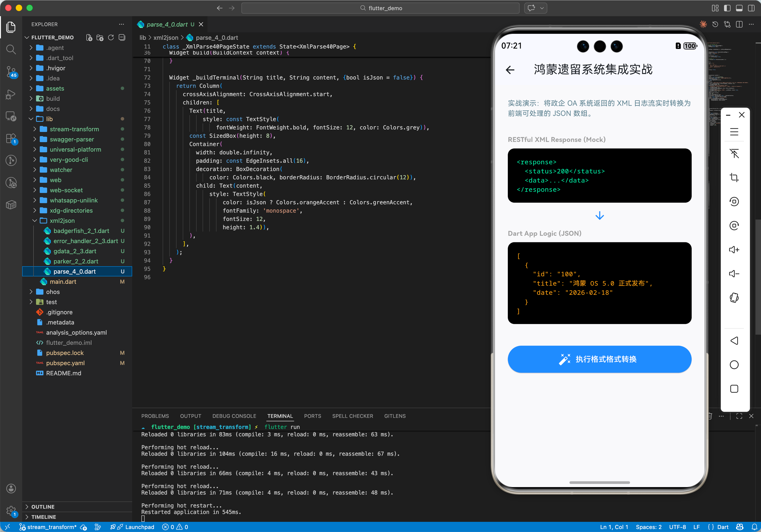Screen dimensions: 761x532
Task: Collapse the xml2json folder
Action: (62, 220)
